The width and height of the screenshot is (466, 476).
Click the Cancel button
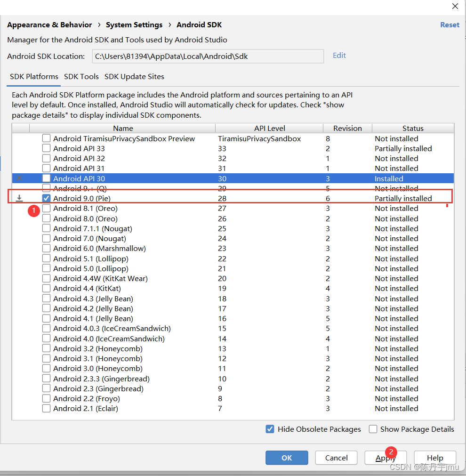(336, 458)
